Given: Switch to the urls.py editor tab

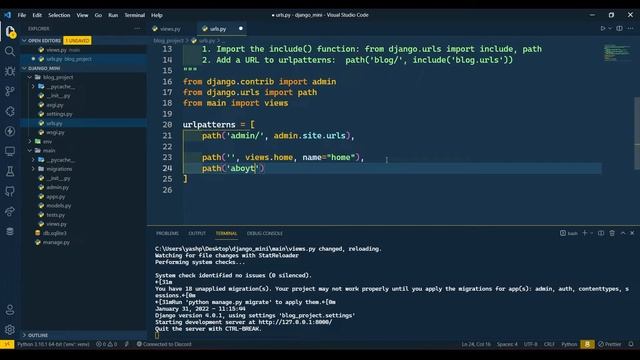Looking at the screenshot, I should click(222, 29).
